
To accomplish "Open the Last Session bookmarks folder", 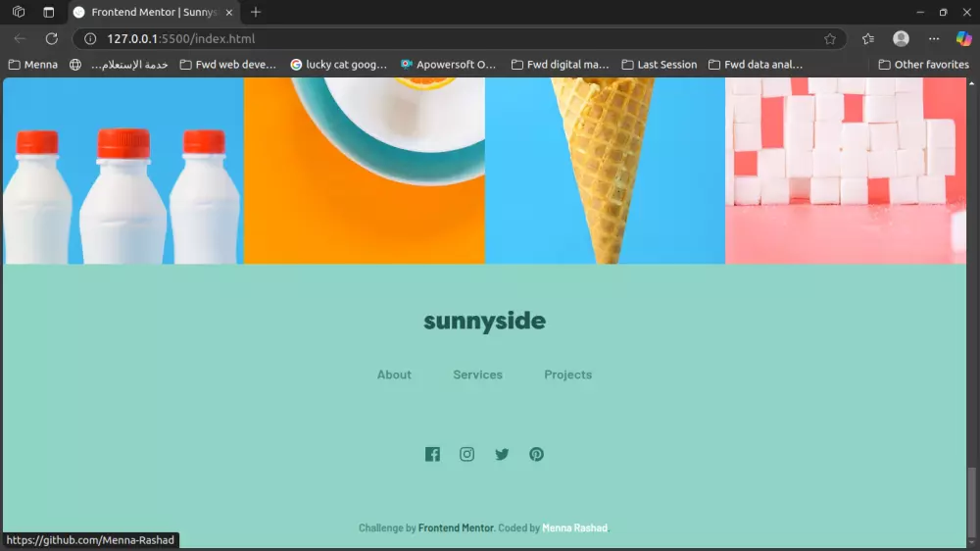I will click(x=660, y=65).
